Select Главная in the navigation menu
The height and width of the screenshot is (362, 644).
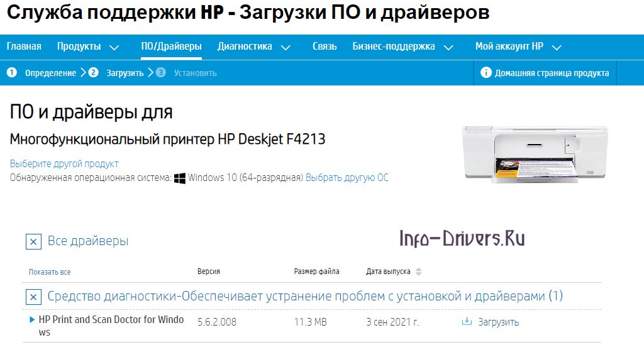(23, 46)
